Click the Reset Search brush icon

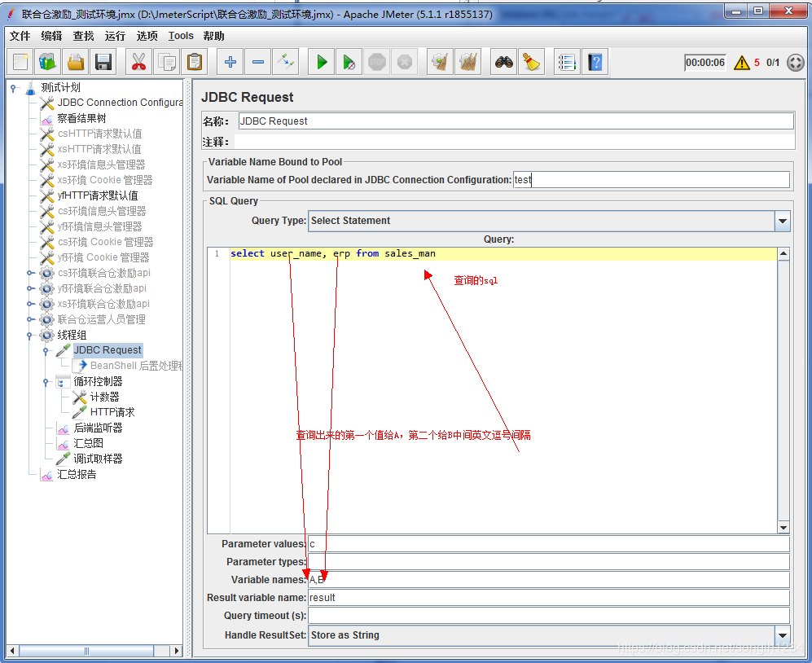click(531, 63)
